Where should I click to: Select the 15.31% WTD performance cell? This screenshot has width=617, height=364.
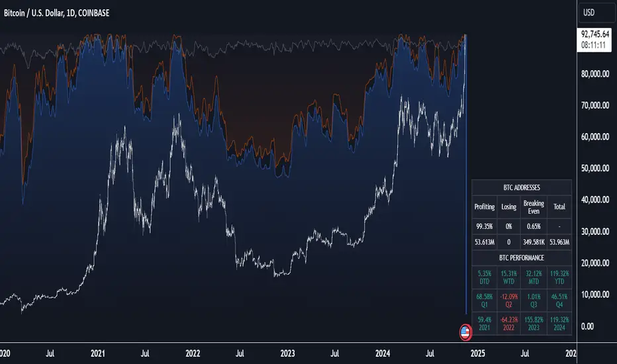click(x=509, y=277)
